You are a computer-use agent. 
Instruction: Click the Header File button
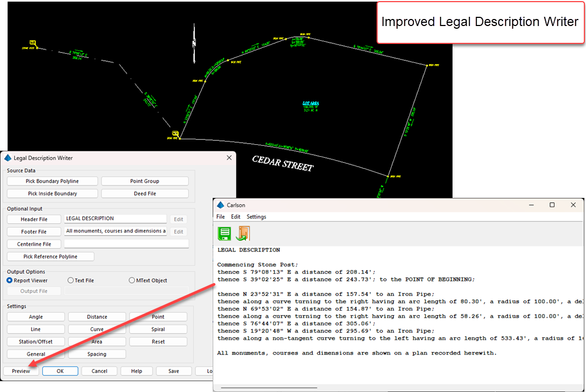tap(34, 219)
